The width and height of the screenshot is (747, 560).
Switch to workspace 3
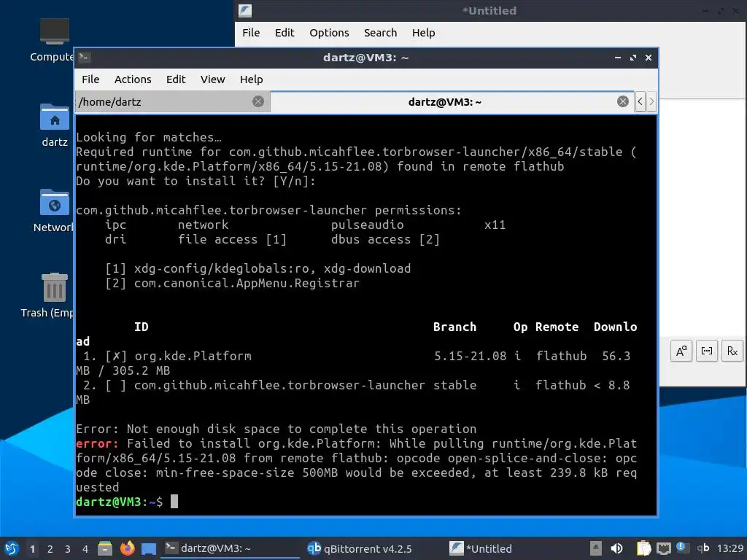point(68,549)
